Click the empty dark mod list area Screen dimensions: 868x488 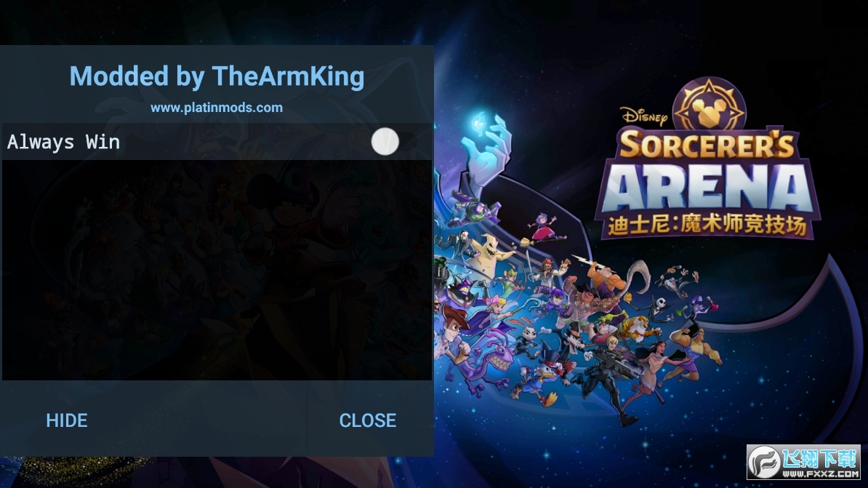[x=217, y=271]
